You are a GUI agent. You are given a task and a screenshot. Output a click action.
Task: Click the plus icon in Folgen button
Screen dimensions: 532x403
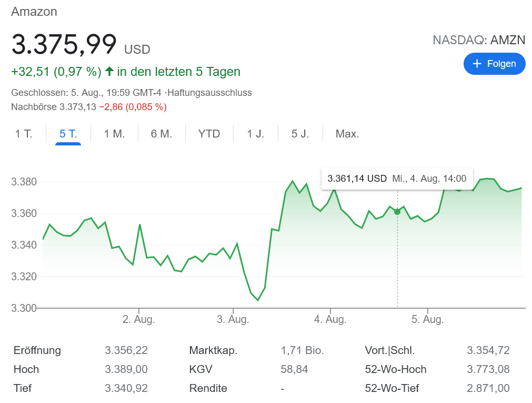[x=477, y=64]
